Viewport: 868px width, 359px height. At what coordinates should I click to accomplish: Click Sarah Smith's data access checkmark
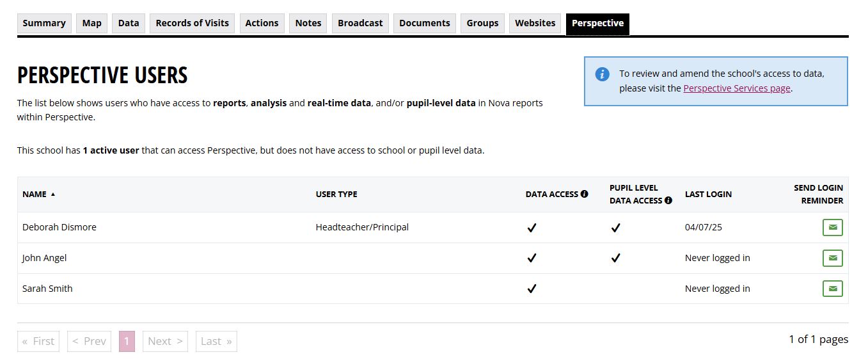click(x=532, y=289)
